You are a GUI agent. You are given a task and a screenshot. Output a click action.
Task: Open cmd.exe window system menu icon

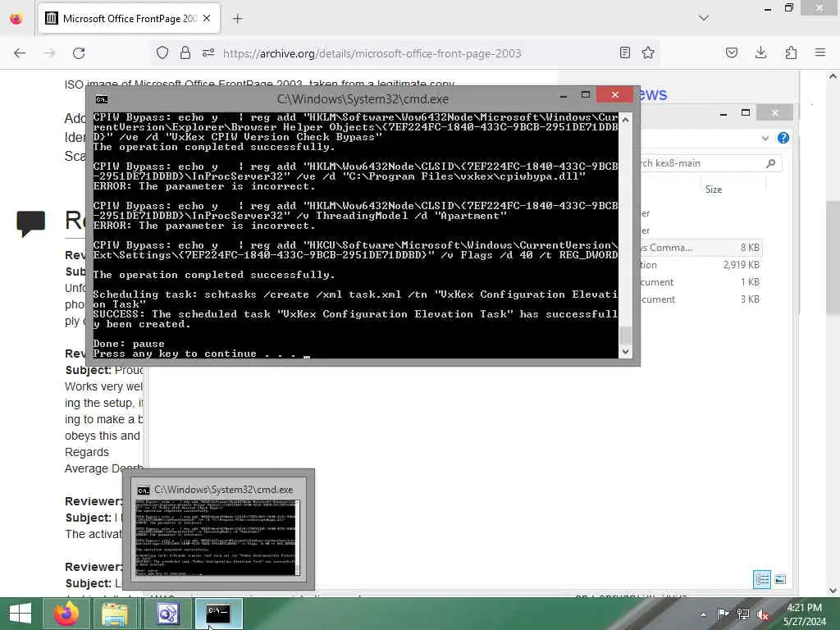[x=101, y=99]
